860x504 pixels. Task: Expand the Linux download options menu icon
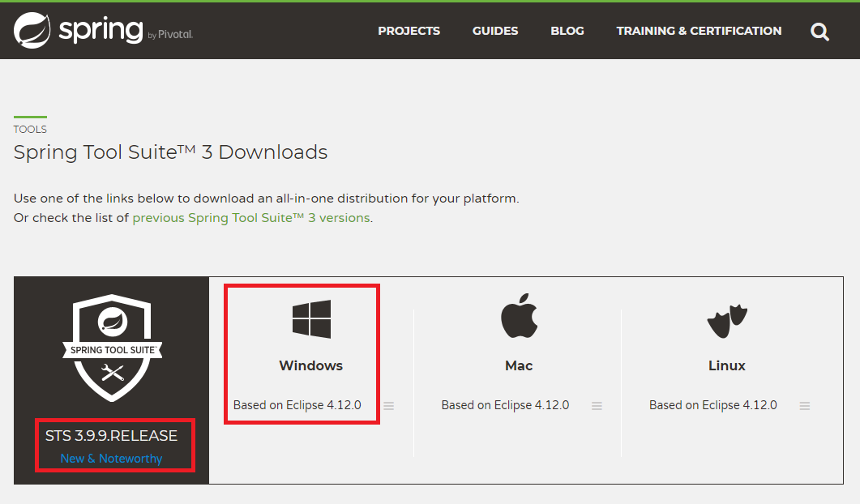pos(805,406)
